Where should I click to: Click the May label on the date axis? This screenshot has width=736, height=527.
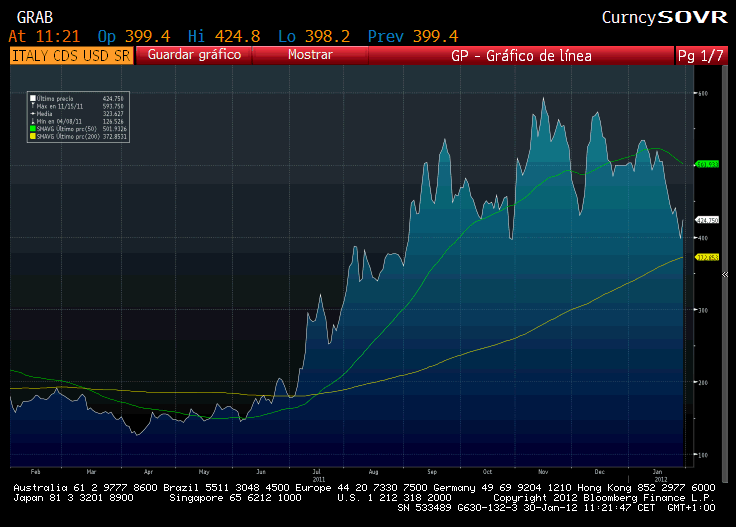(x=204, y=472)
